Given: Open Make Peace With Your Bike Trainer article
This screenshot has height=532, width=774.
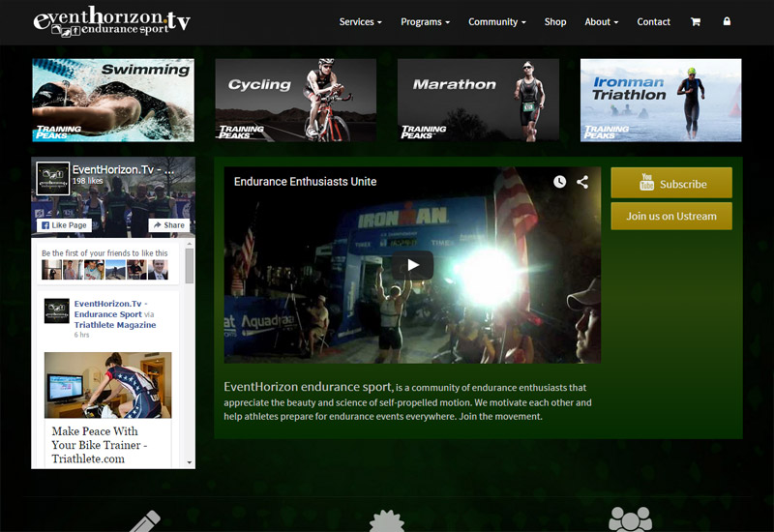Looking at the screenshot, I should (x=100, y=445).
